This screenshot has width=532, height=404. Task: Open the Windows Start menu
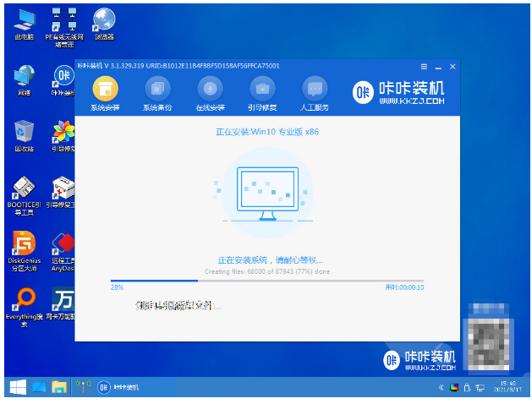[x=18, y=387]
